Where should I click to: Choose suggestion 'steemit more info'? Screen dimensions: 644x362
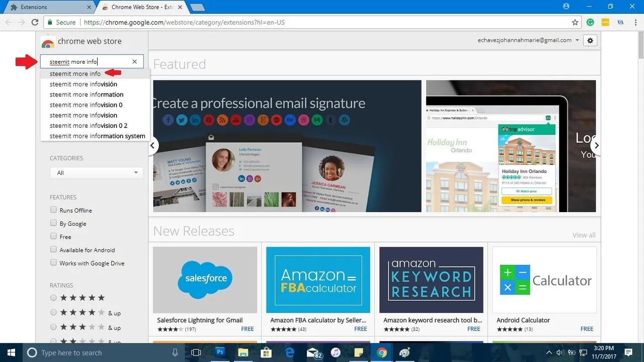click(x=95, y=74)
